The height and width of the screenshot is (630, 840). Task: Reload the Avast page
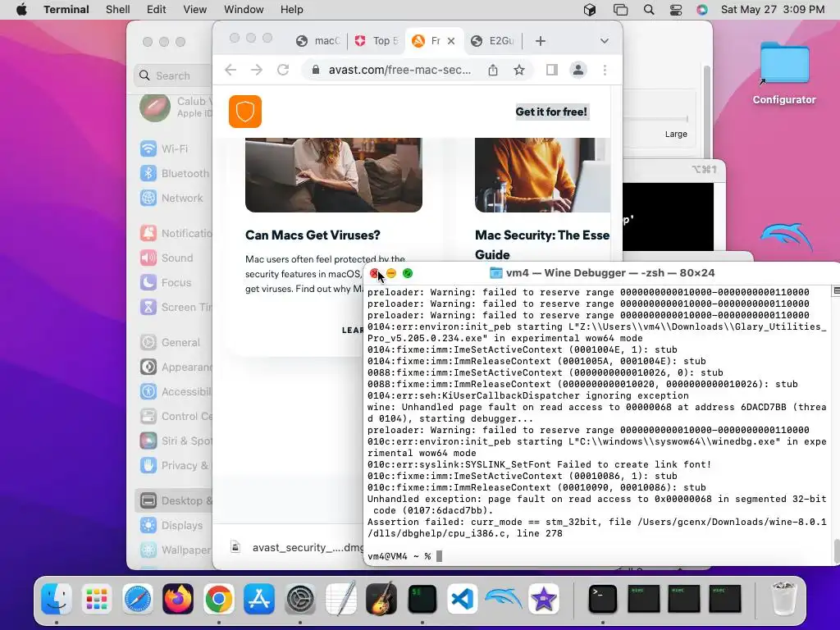(x=283, y=71)
